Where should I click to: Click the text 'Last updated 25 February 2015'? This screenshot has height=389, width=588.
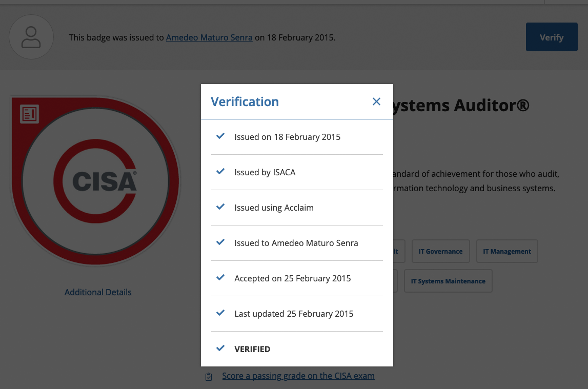tap(294, 314)
